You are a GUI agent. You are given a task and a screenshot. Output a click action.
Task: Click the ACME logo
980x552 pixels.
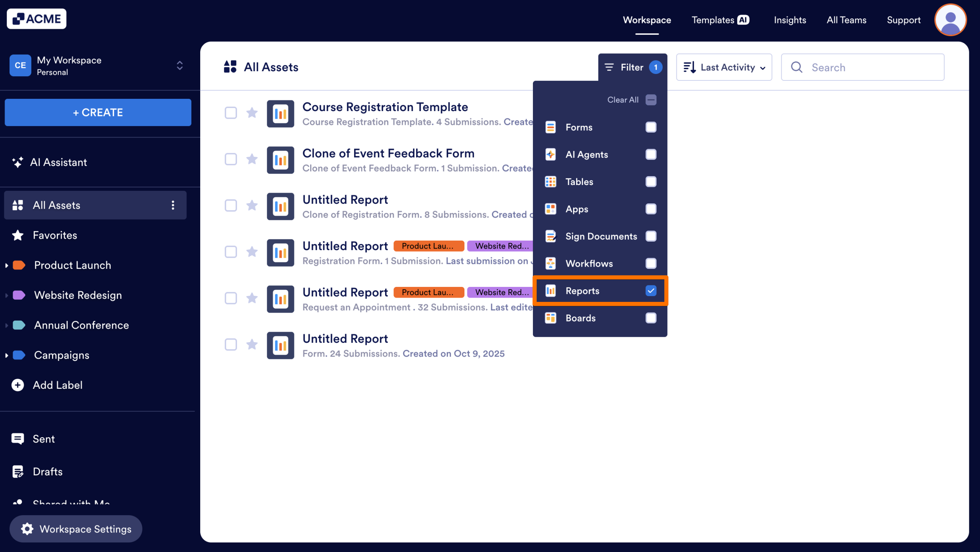(x=36, y=18)
